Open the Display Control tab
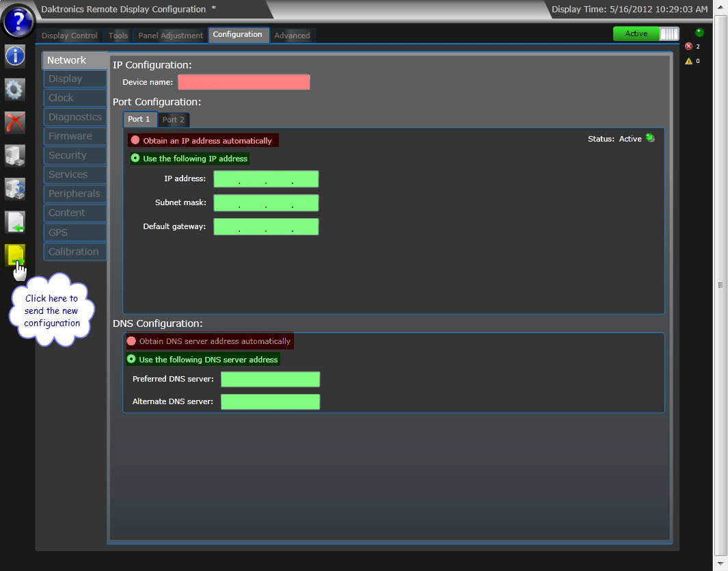 [70, 36]
